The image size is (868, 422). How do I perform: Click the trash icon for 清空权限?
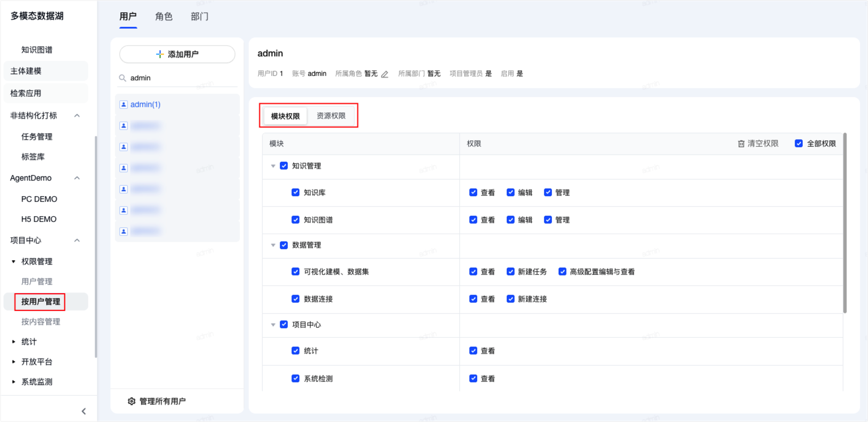(x=741, y=143)
